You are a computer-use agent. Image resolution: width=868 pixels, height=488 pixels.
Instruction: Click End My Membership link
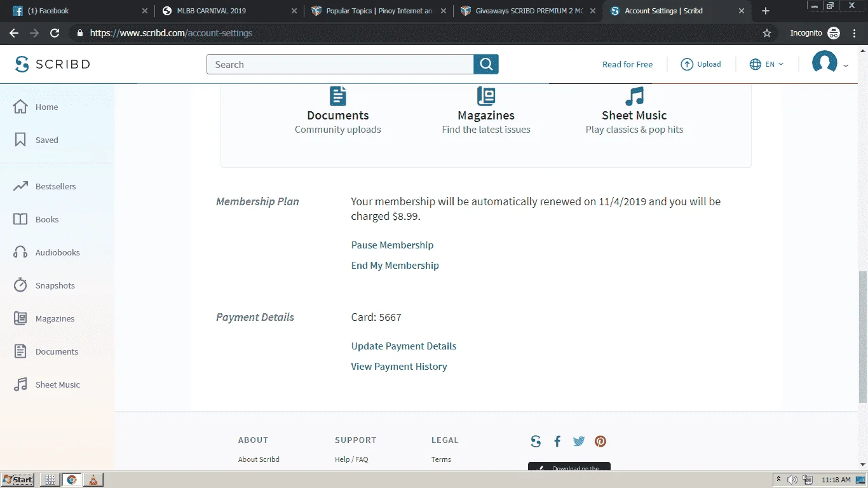point(395,266)
